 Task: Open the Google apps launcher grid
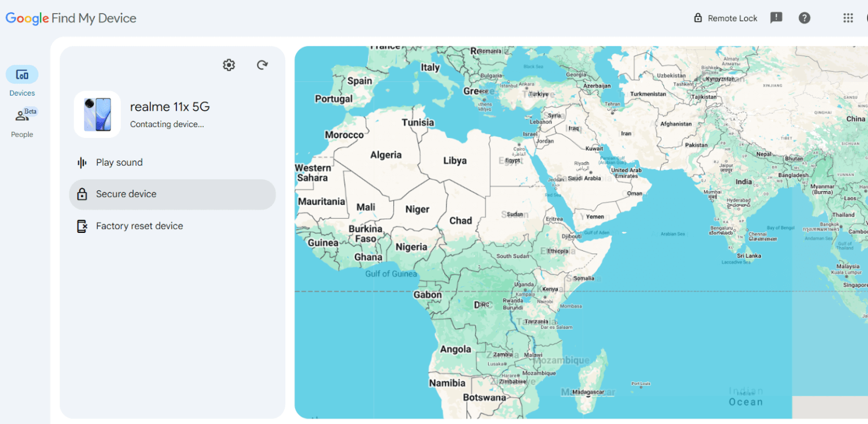[848, 18]
